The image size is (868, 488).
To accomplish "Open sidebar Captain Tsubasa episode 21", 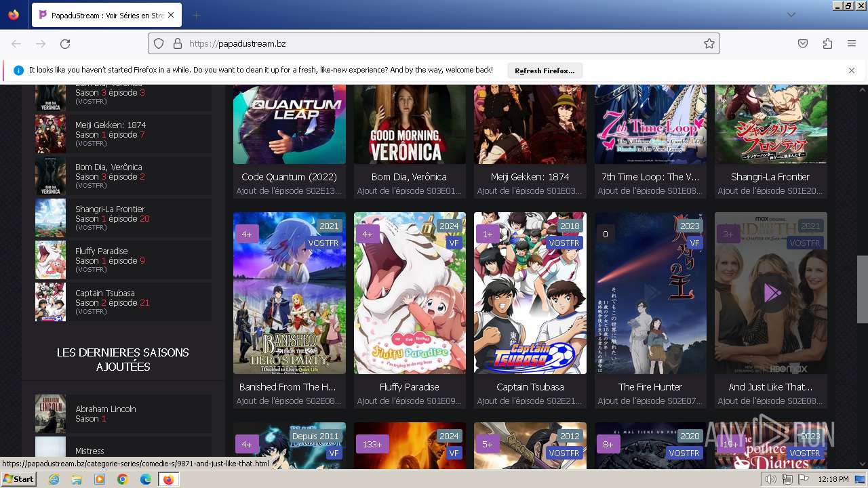I will 123,302.
